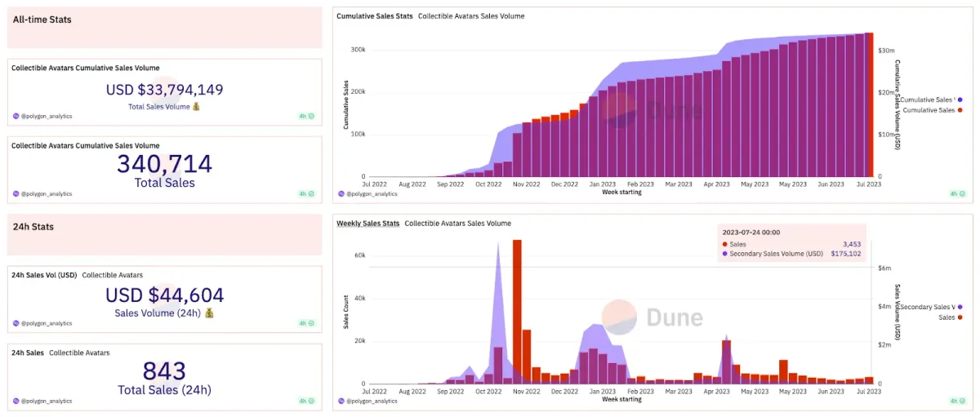980x417 pixels.
Task: Open the 24h Sales Vol (USD) query title
Action: click(x=44, y=275)
